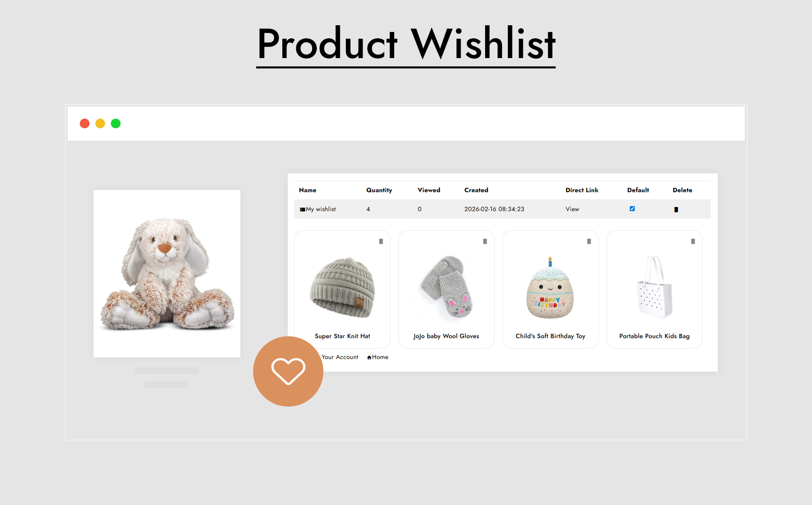Remove JoJo baby Wool Gloves via trash icon
The height and width of the screenshot is (505, 812).
pyautogui.click(x=485, y=242)
